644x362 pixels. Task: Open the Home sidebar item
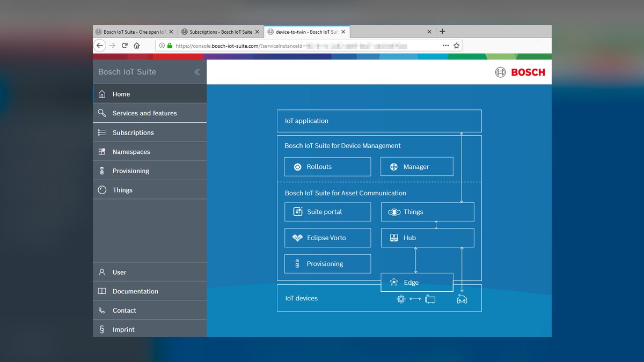[x=150, y=94]
